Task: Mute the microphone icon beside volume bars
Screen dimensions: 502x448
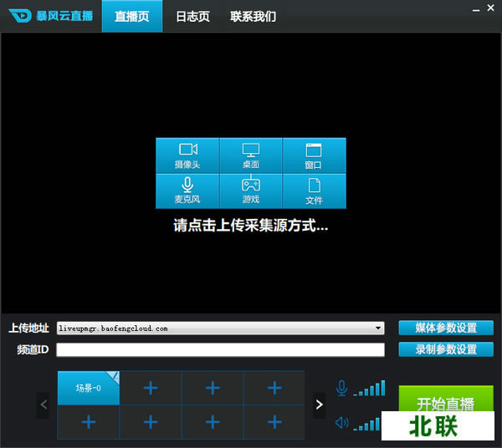Action: point(341,389)
